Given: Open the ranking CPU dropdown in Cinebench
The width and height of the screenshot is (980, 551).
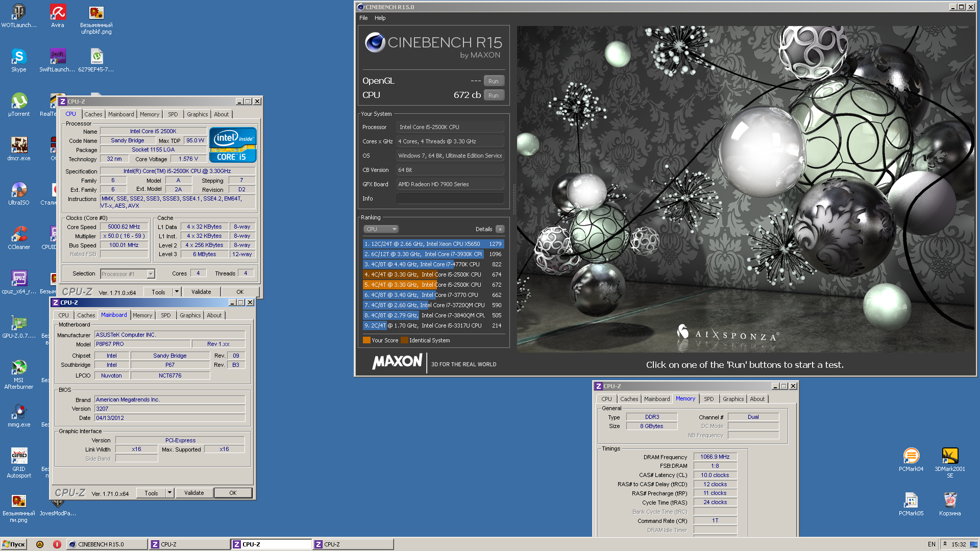Looking at the screenshot, I should (381, 229).
